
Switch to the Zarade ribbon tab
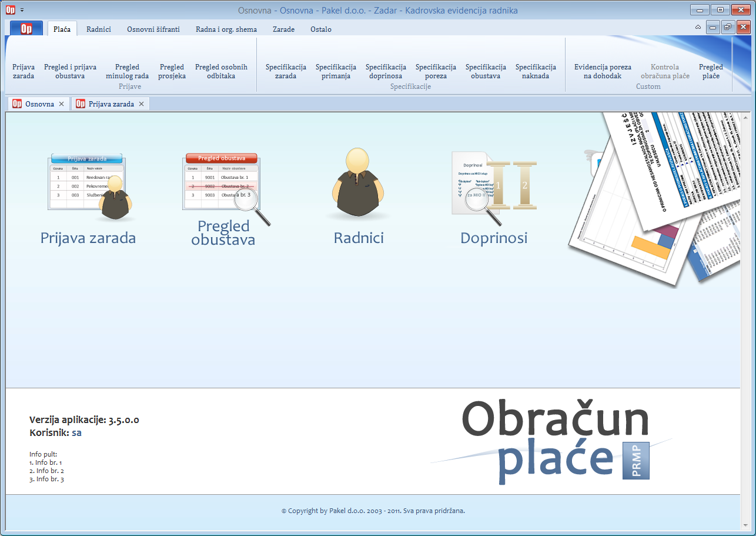click(284, 29)
